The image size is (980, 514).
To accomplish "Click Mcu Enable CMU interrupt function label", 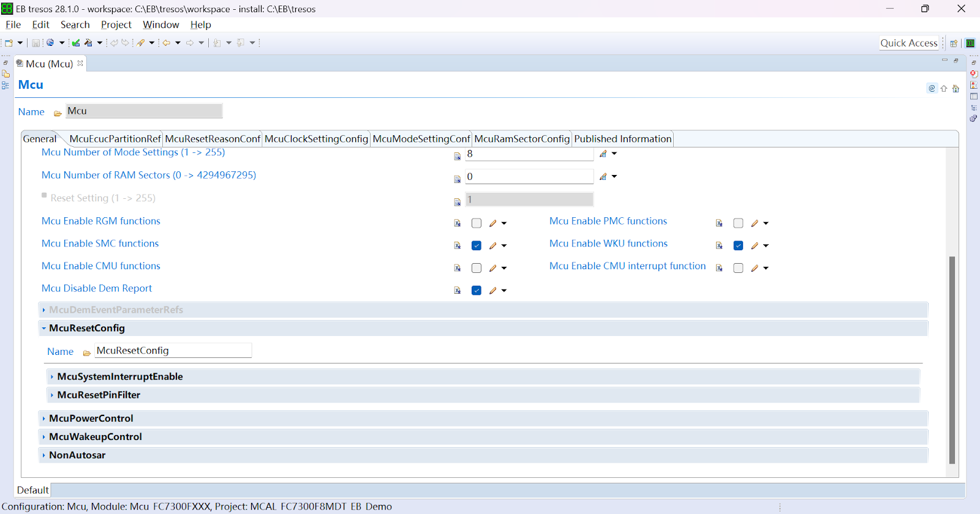I will 628,266.
